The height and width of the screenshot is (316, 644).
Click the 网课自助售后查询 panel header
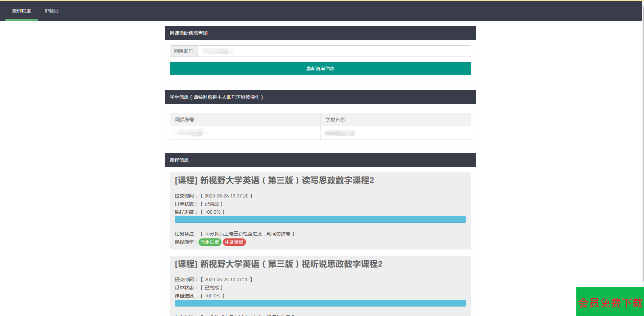(320, 33)
